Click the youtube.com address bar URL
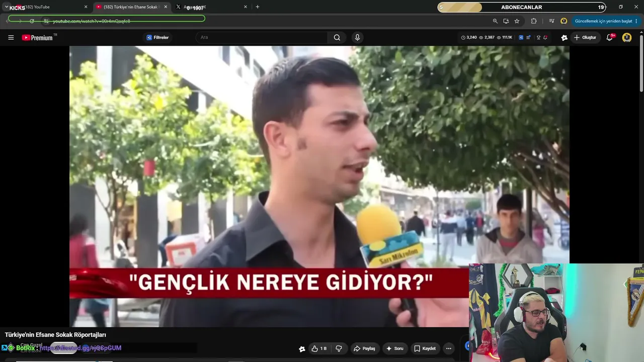The height and width of the screenshot is (362, 644). click(91, 21)
